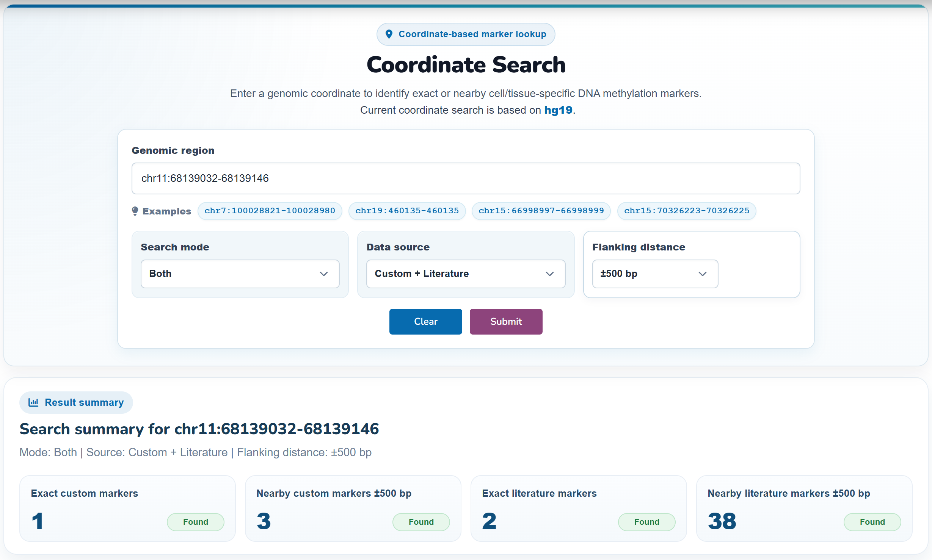Viewport: 932px width, 560px height.
Task: Click the Coordinate-based marker lookup badge
Action: coord(466,34)
